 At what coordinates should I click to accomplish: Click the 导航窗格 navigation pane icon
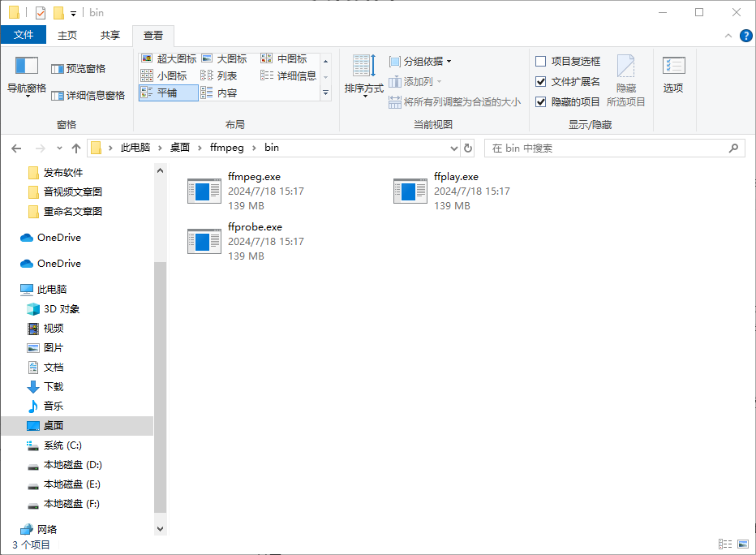point(27,67)
